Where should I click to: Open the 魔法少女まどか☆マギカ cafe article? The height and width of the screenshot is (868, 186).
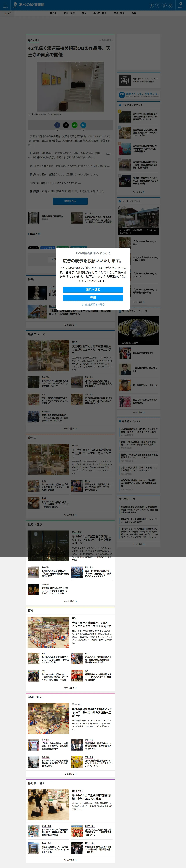[x=92, y=486]
